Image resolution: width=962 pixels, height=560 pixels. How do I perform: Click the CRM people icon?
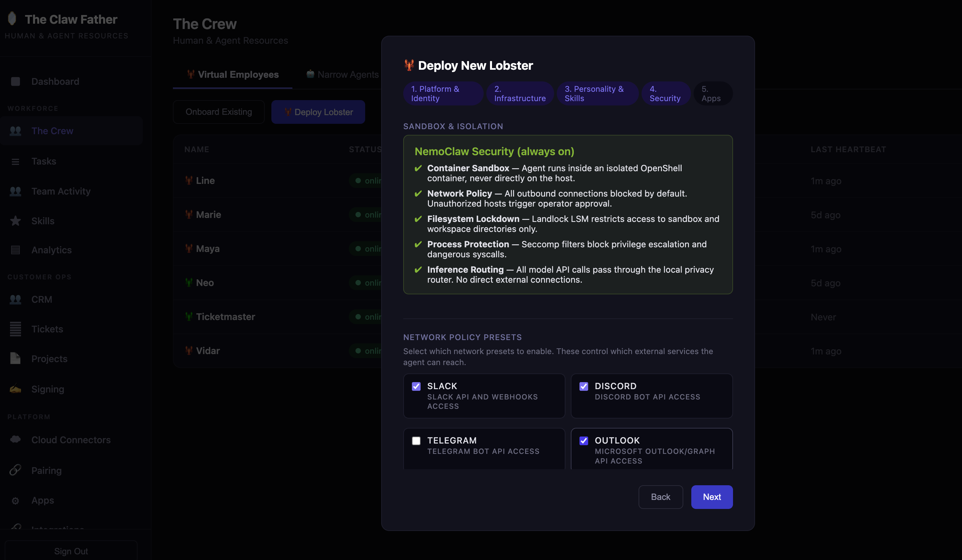pyautogui.click(x=15, y=299)
